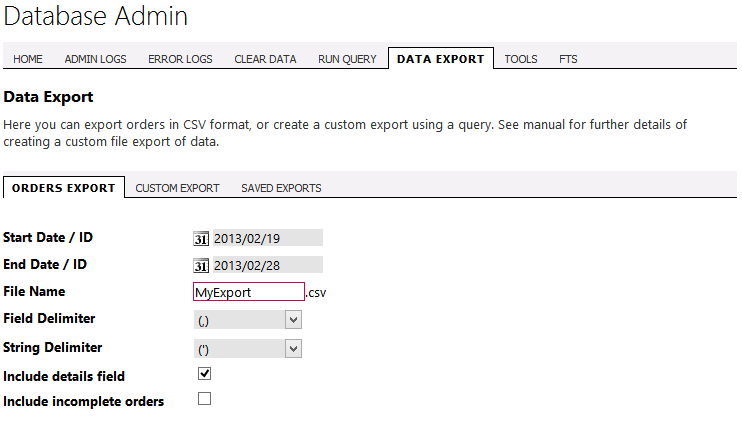Open the End Date calendar picker icon
The height and width of the screenshot is (422, 742).
[201, 266]
